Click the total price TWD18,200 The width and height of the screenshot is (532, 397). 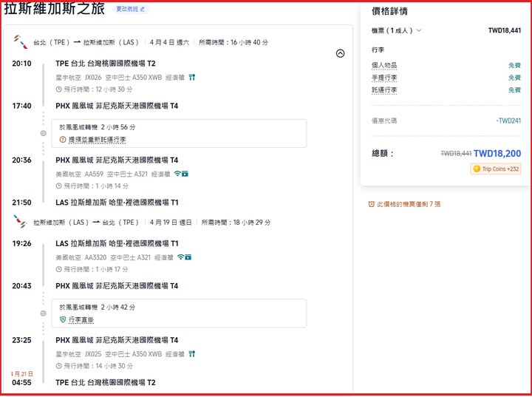pyautogui.click(x=497, y=153)
